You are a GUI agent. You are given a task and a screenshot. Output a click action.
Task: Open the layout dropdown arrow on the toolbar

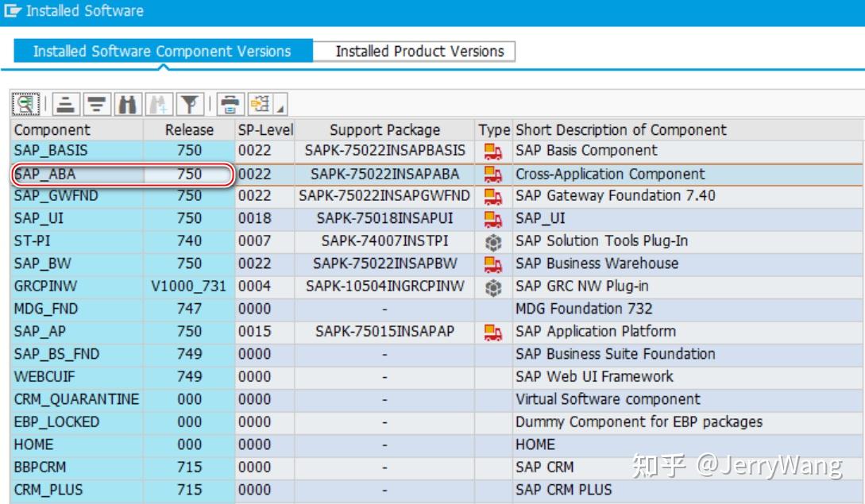coord(280,105)
